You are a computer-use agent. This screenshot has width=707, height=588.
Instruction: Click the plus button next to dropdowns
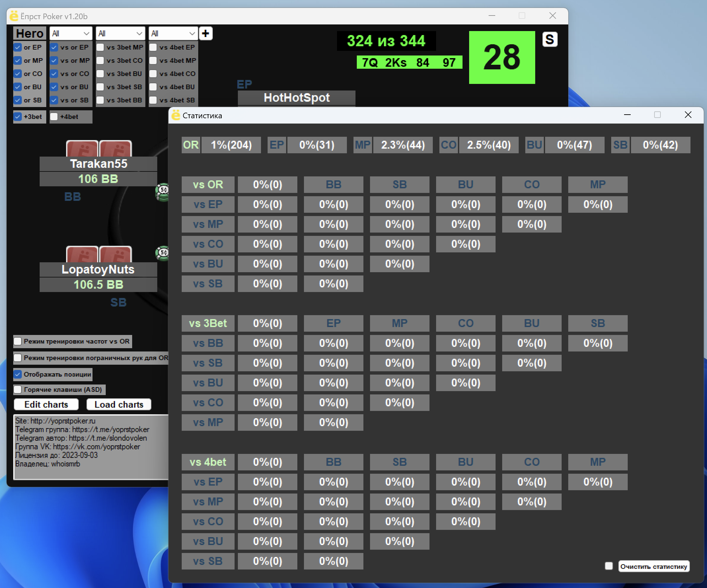click(x=205, y=33)
